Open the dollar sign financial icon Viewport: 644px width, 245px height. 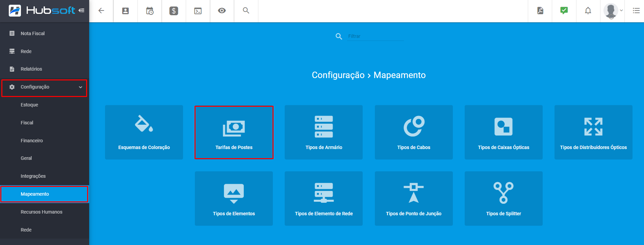[x=174, y=11]
